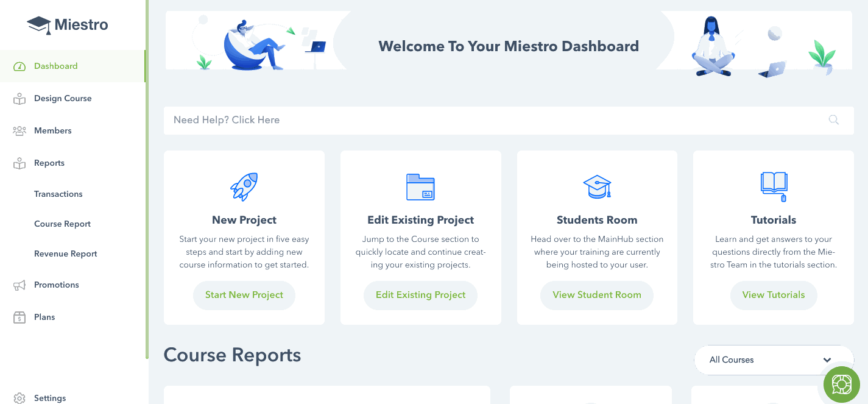Click the Promotions megaphone icon
This screenshot has height=404, width=868.
(19, 285)
